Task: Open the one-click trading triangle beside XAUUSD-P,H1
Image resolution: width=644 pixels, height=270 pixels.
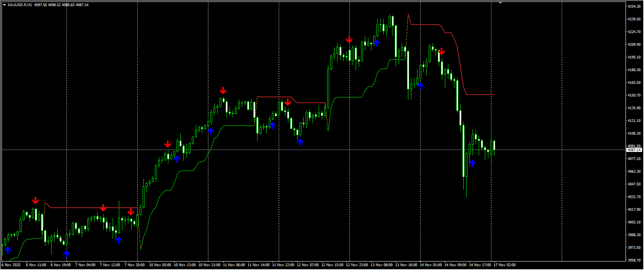Action: coord(4,5)
